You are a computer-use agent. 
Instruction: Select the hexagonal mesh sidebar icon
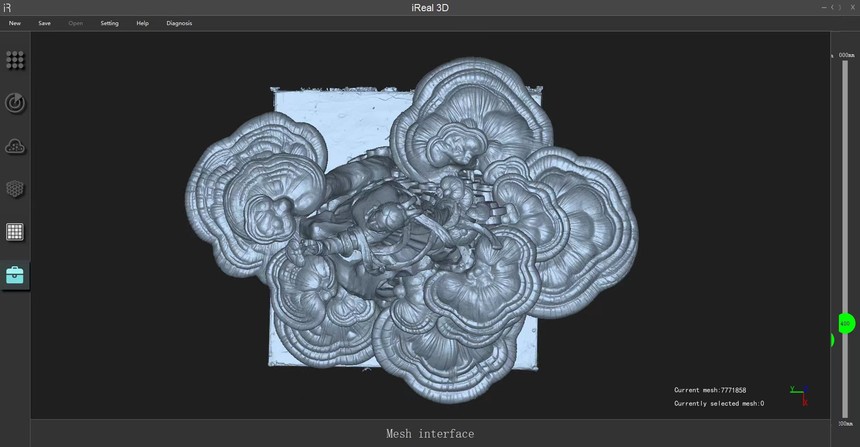(15, 189)
